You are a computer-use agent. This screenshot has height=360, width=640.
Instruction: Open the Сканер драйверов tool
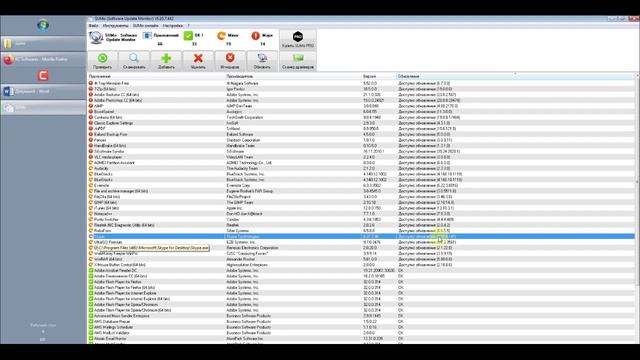[298, 61]
